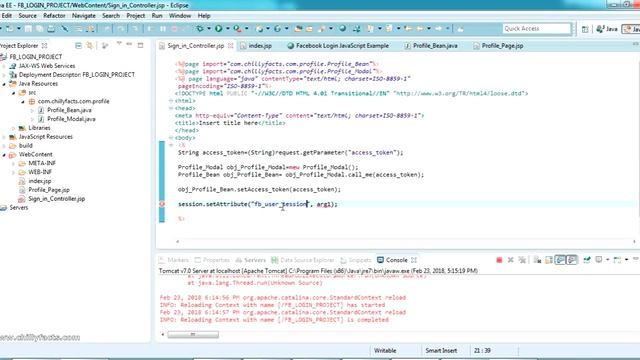Click the Open Perspective icon

point(585,29)
